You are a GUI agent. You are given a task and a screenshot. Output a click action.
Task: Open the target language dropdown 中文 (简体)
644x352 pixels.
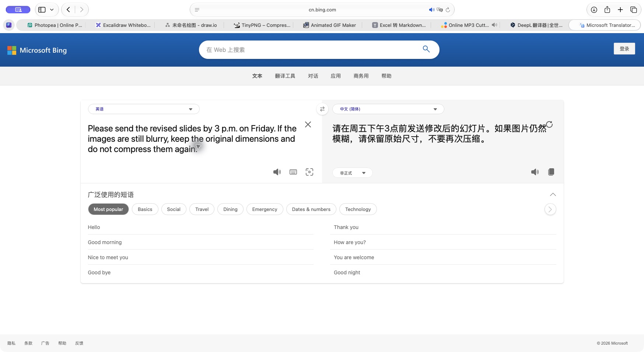coord(388,109)
